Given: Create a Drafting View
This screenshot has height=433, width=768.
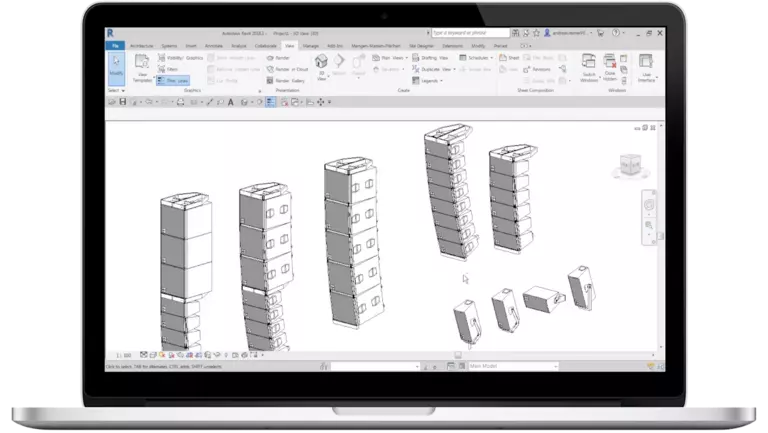Looking at the screenshot, I should pos(431,58).
